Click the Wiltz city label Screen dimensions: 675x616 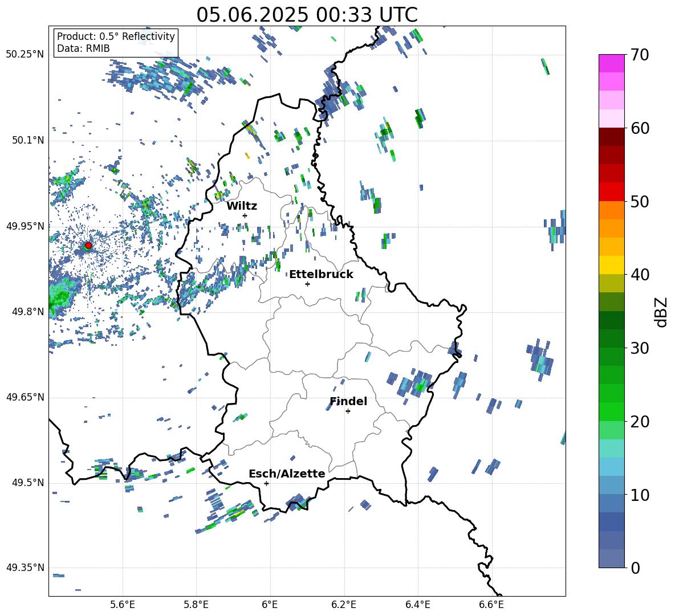click(242, 206)
